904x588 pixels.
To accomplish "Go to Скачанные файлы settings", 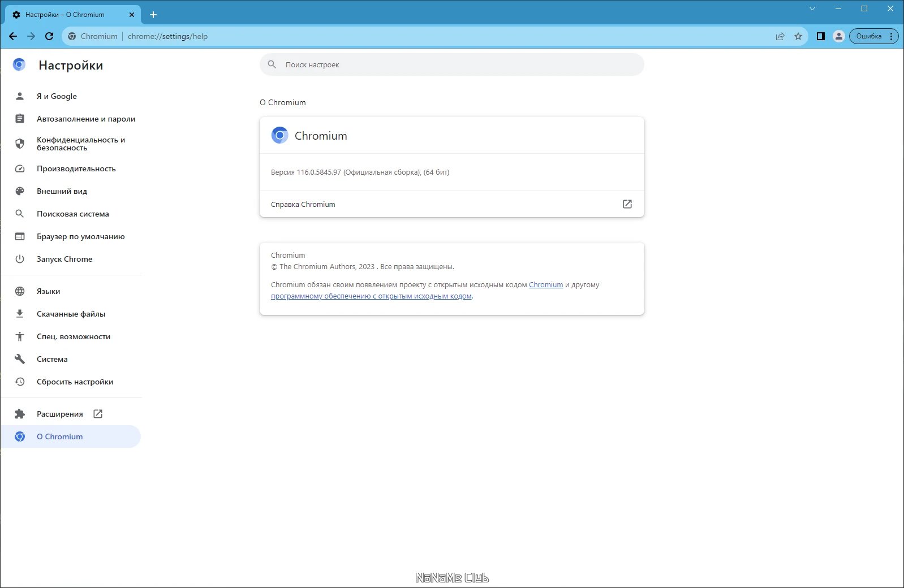I will click(71, 314).
